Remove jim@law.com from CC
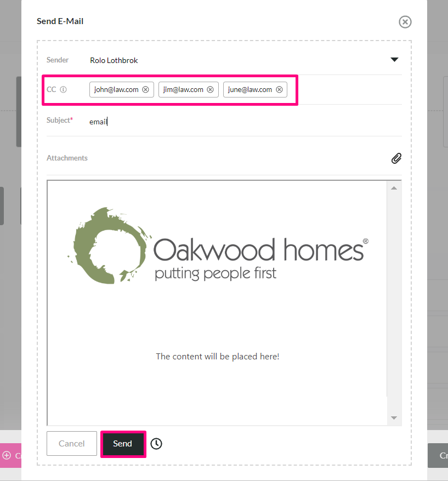448x481 pixels. pos(211,90)
